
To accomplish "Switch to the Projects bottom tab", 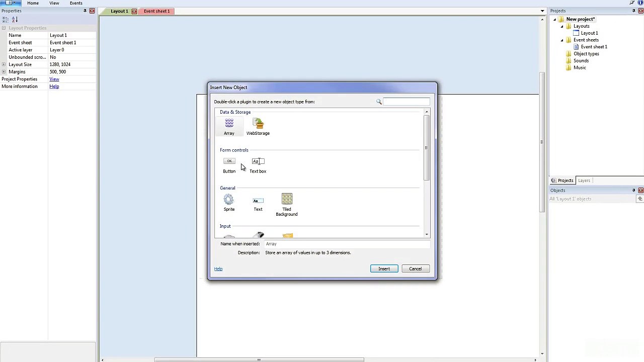I will click(562, 180).
